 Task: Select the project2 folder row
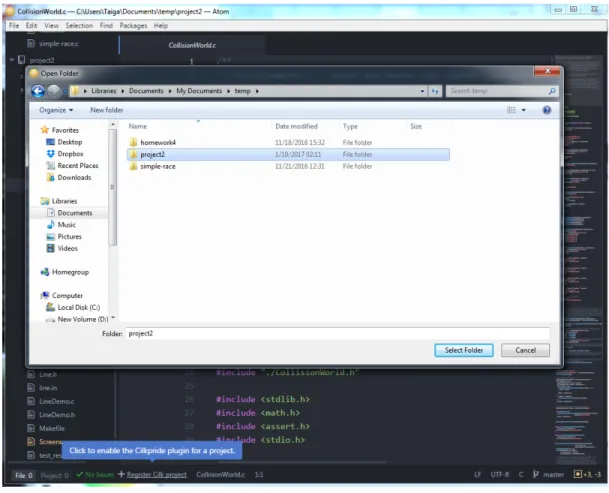click(288, 155)
